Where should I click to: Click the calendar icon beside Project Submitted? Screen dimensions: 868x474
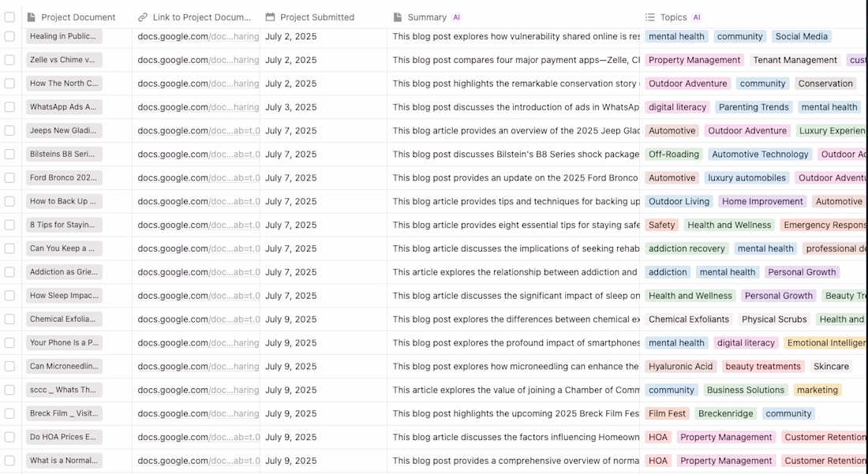(x=271, y=17)
